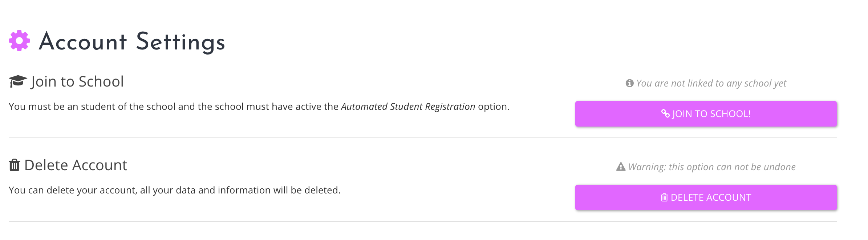Click the trash icon inside DELETE ACCOUNT button
This screenshot has height=240, width=868.
pyautogui.click(x=664, y=197)
